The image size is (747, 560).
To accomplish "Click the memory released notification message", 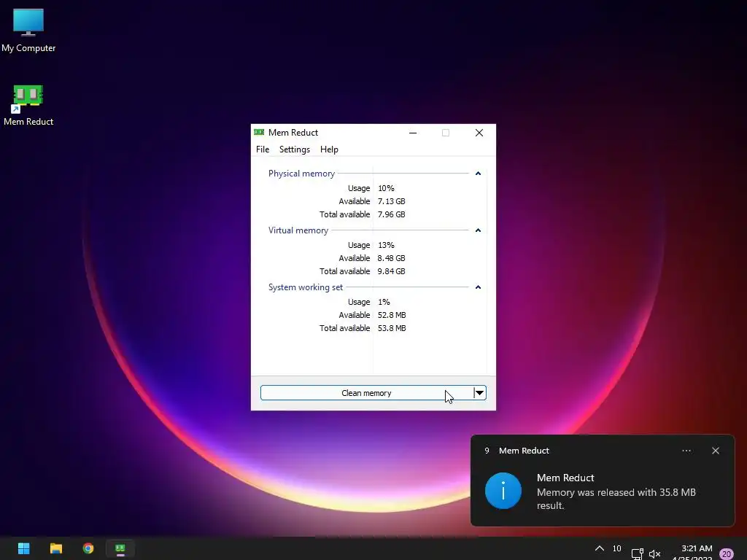I will click(x=616, y=499).
